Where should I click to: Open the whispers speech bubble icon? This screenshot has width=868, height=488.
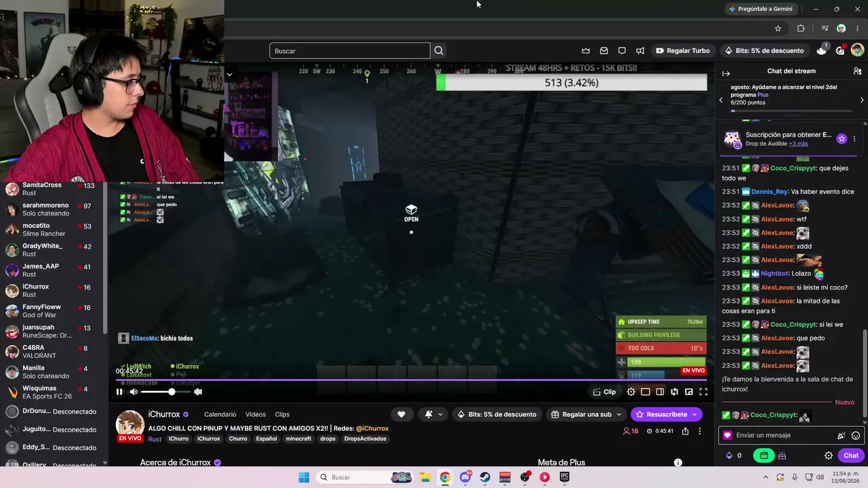(622, 51)
